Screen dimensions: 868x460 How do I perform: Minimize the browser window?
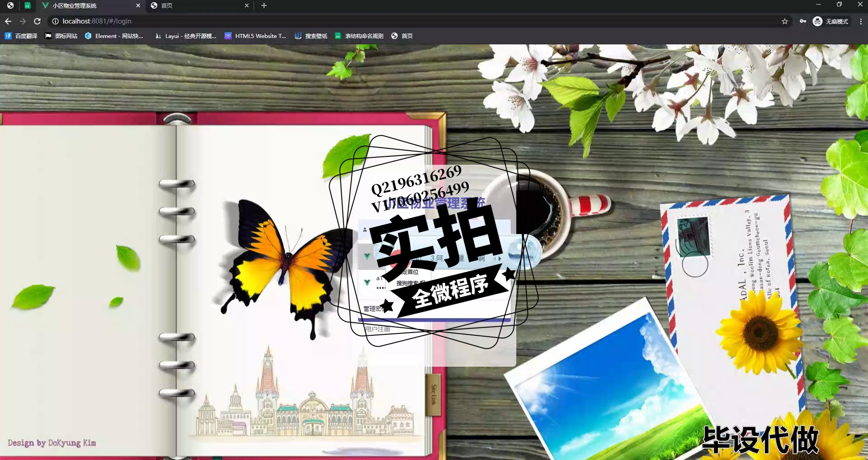(x=818, y=5)
